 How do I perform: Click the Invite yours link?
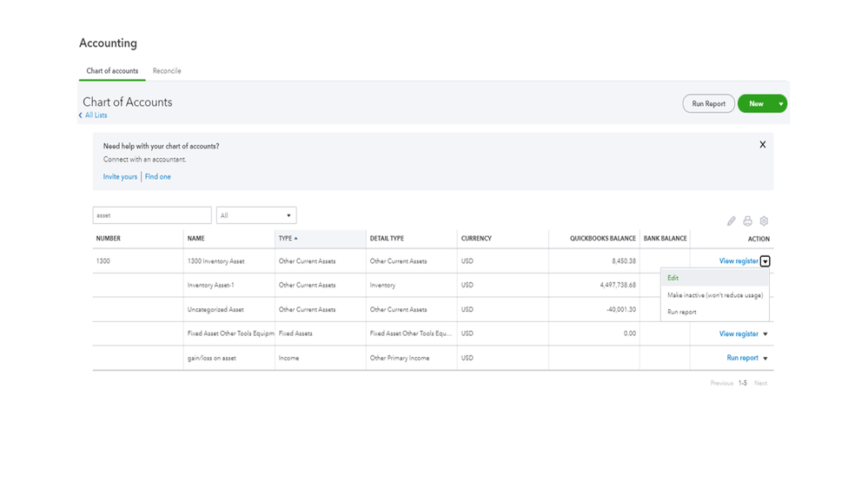pos(120,177)
